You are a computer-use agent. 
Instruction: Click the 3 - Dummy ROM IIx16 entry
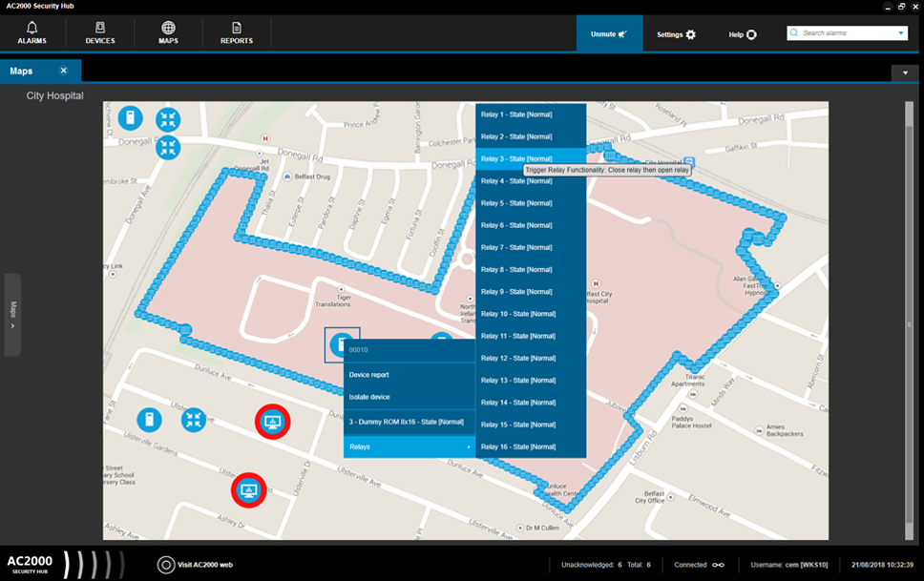pos(409,422)
